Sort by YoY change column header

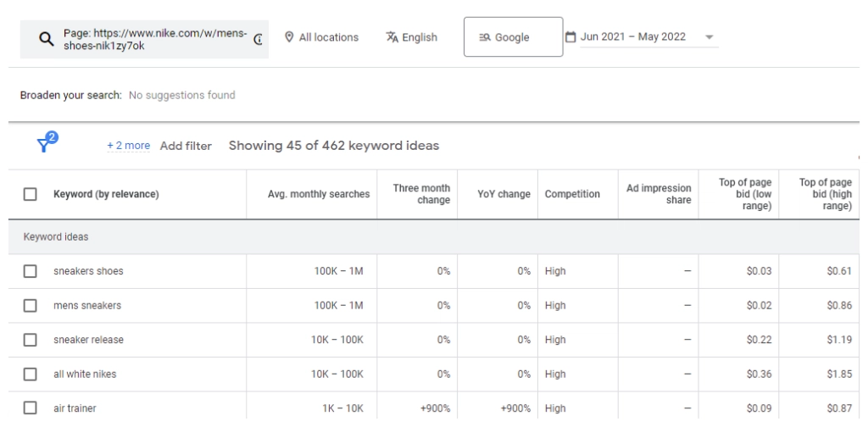(x=504, y=194)
